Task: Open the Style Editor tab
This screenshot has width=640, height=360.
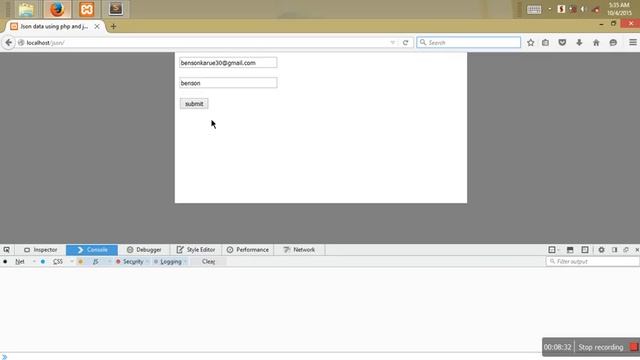Action: 196,250
